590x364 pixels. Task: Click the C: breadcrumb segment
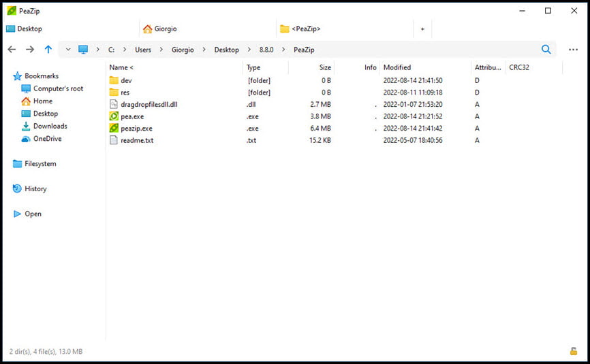tap(111, 50)
